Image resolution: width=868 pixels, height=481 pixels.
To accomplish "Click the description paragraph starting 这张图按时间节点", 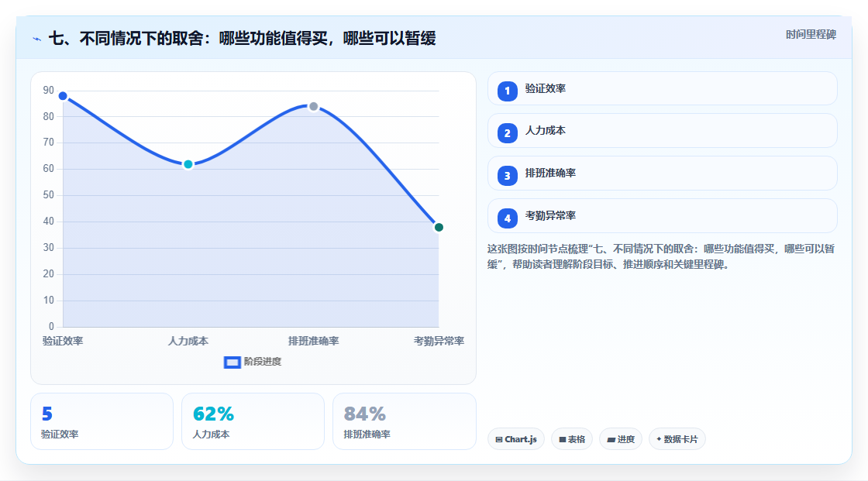I will tap(660, 257).
